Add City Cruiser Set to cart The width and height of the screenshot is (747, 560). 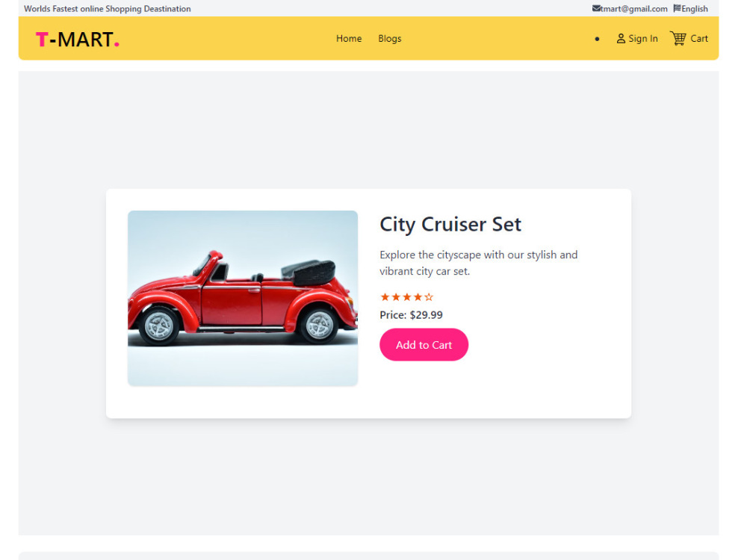click(x=424, y=345)
